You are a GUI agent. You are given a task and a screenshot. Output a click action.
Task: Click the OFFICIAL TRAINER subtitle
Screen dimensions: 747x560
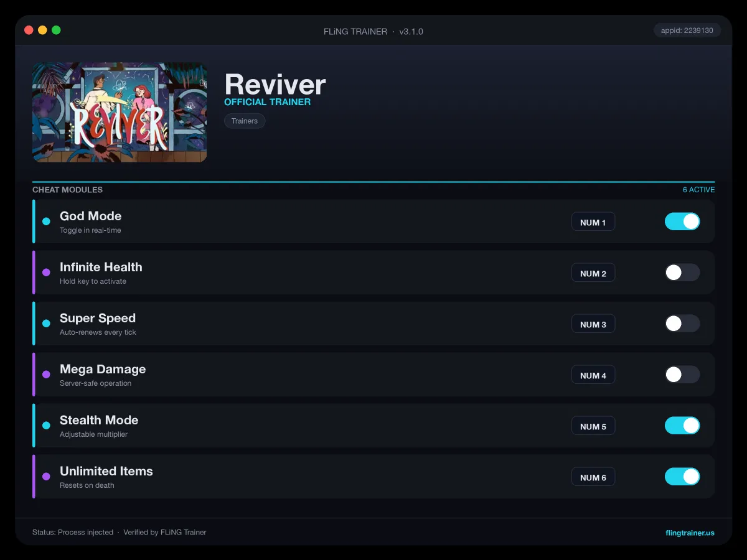pyautogui.click(x=267, y=102)
